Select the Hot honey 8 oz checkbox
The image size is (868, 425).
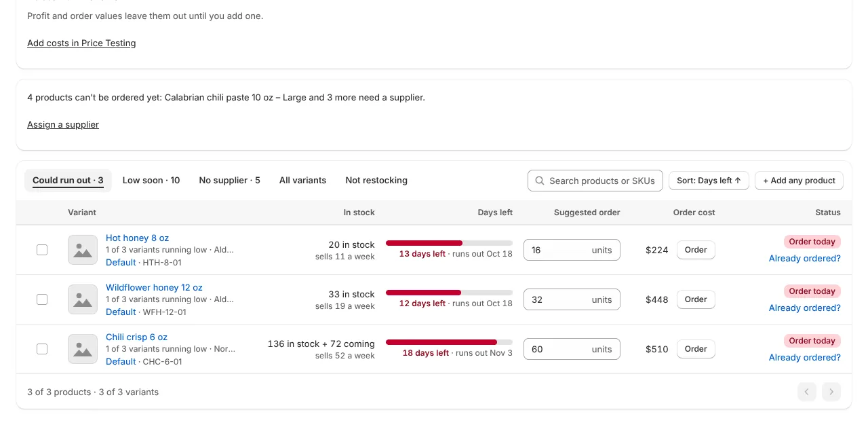[x=42, y=250]
